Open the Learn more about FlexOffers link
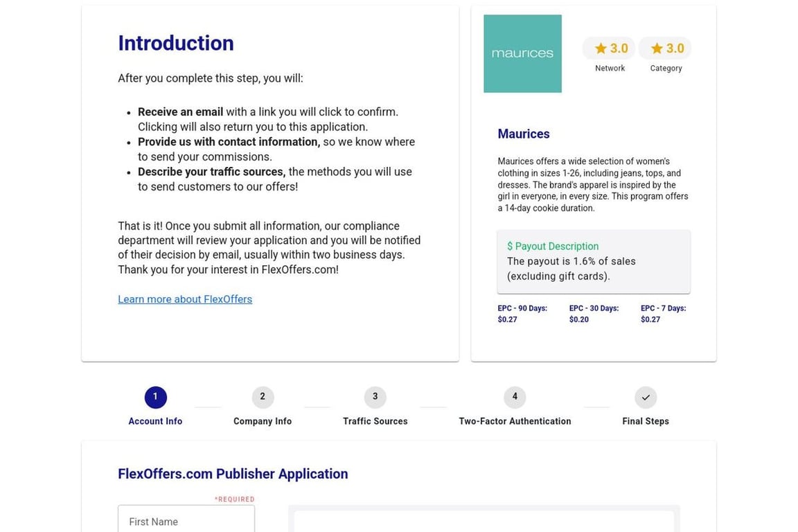Screen dimensions: 798x532 pos(185,299)
